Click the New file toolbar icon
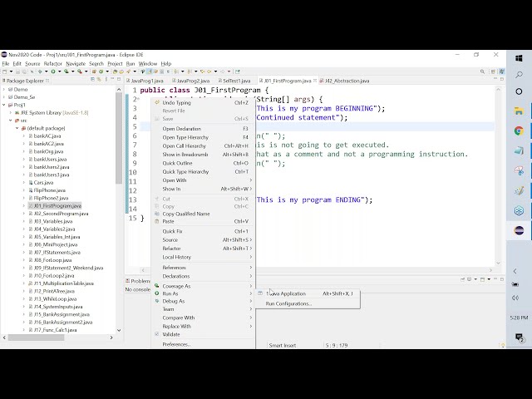Viewport: 532px width, 399px height. pyautogui.click(x=5, y=71)
